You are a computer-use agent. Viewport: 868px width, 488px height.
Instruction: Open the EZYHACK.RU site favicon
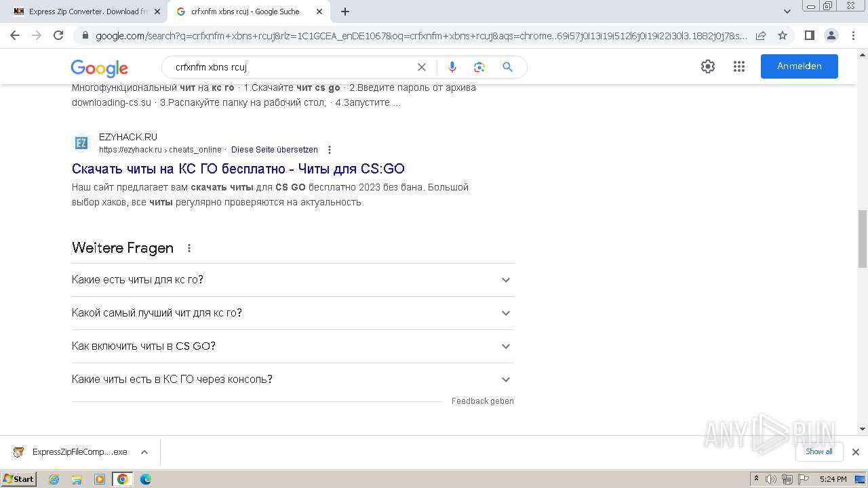tap(81, 142)
